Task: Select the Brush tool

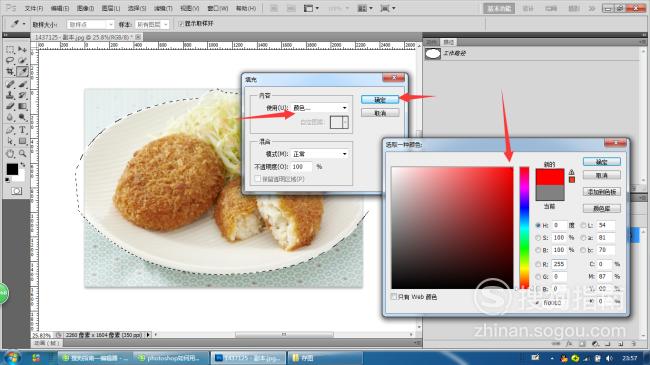Action: pyautogui.click(x=22, y=84)
